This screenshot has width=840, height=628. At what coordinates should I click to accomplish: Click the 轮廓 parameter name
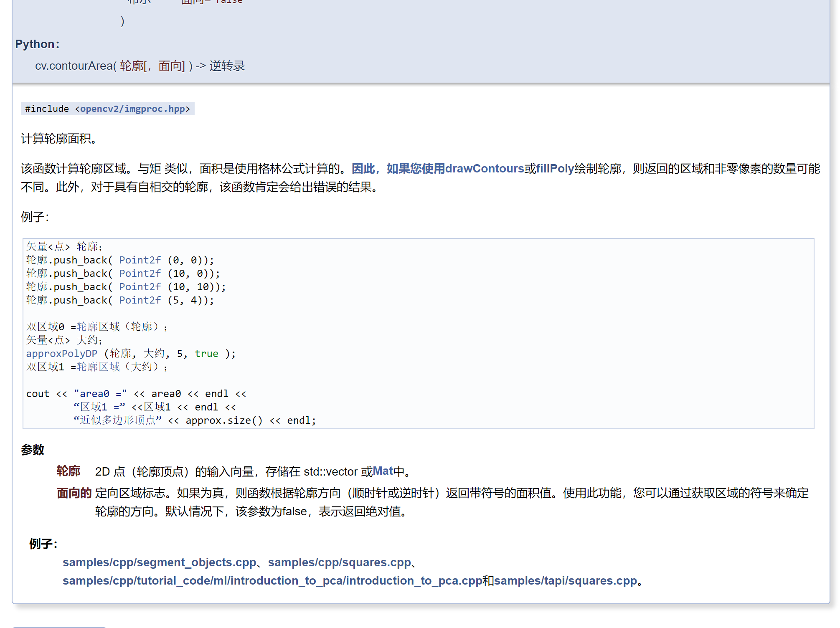[x=69, y=471]
